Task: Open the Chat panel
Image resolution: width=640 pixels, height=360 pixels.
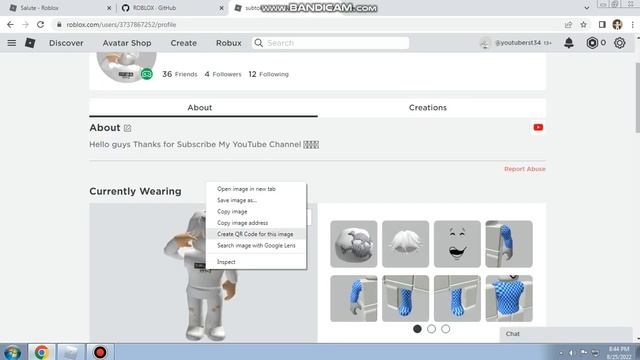Action: pos(566,334)
